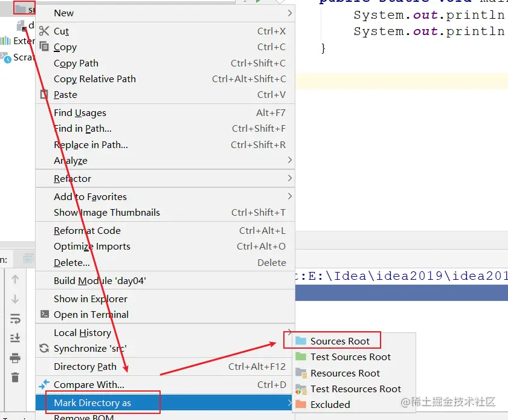
Task: Select the src folder in project tree
Action: click(x=25, y=8)
